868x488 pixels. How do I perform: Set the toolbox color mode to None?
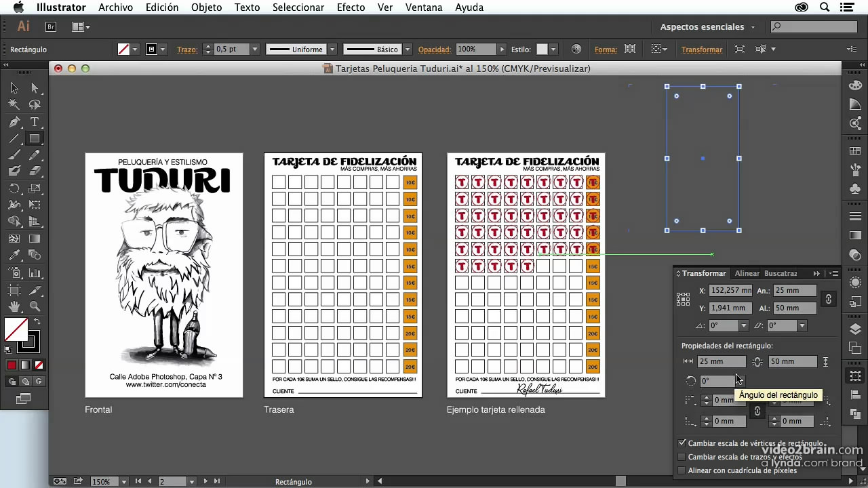(x=39, y=365)
